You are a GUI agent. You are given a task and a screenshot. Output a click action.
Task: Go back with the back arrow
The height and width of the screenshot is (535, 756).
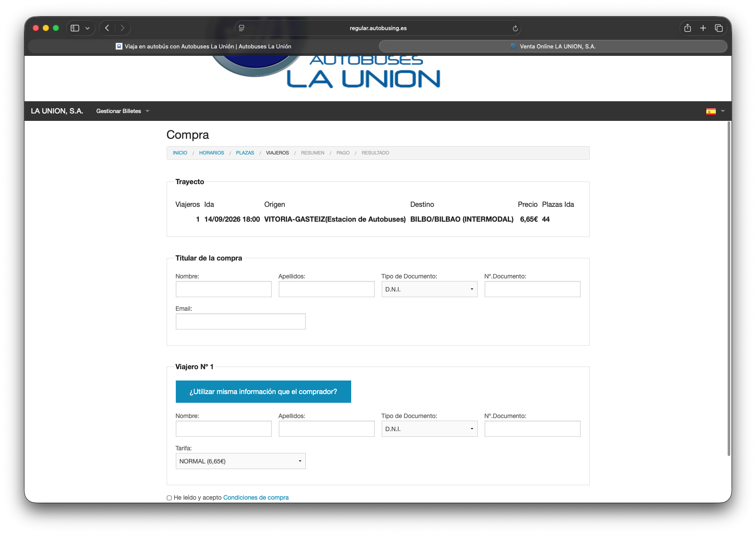coord(107,28)
